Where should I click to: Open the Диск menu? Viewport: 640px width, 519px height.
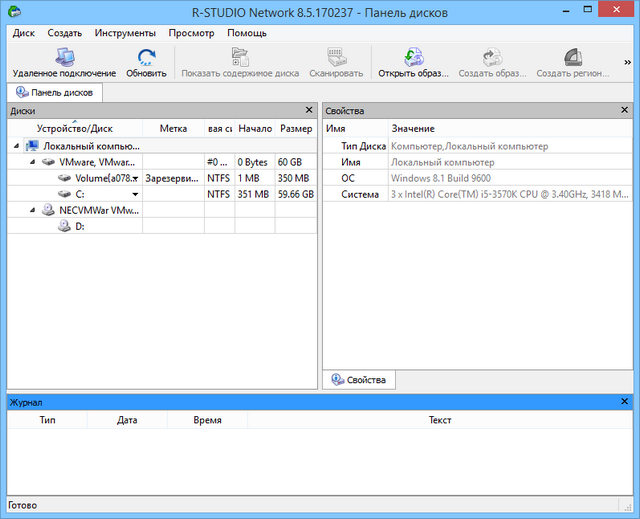23,33
